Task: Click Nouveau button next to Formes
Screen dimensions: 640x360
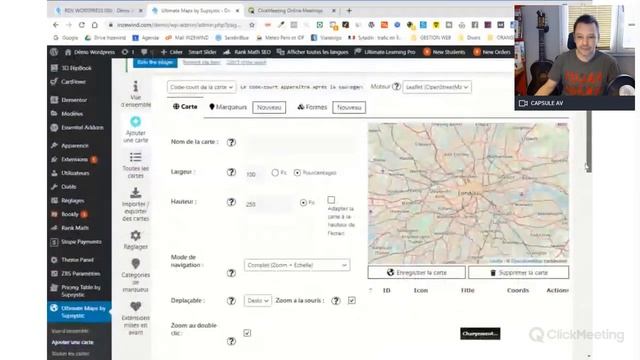Action: pos(349,107)
